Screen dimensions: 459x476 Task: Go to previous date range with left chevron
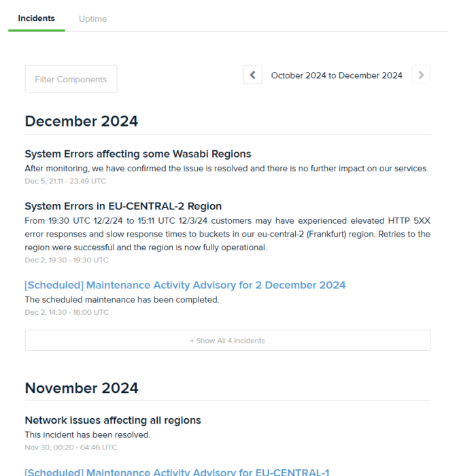[x=252, y=75]
